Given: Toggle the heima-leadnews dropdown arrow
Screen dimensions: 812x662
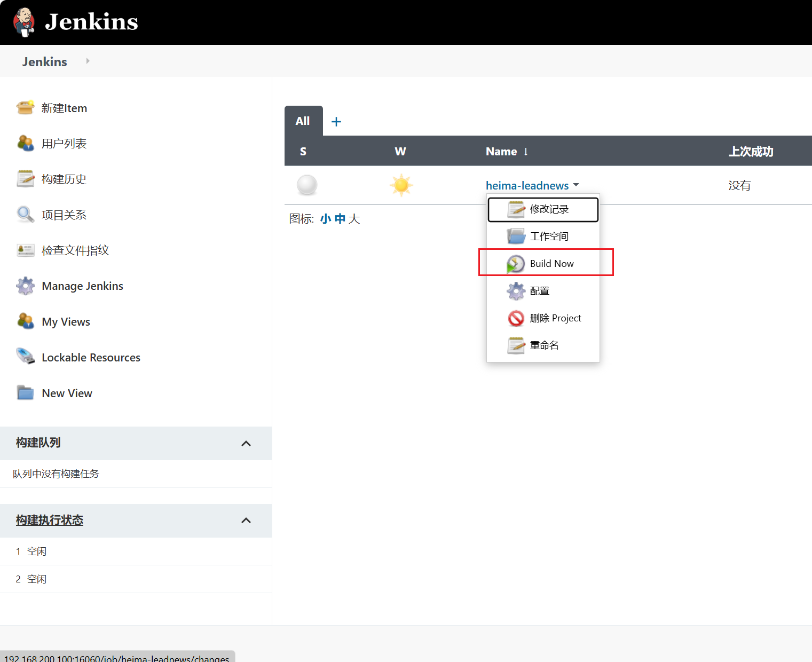Looking at the screenshot, I should pos(576,185).
